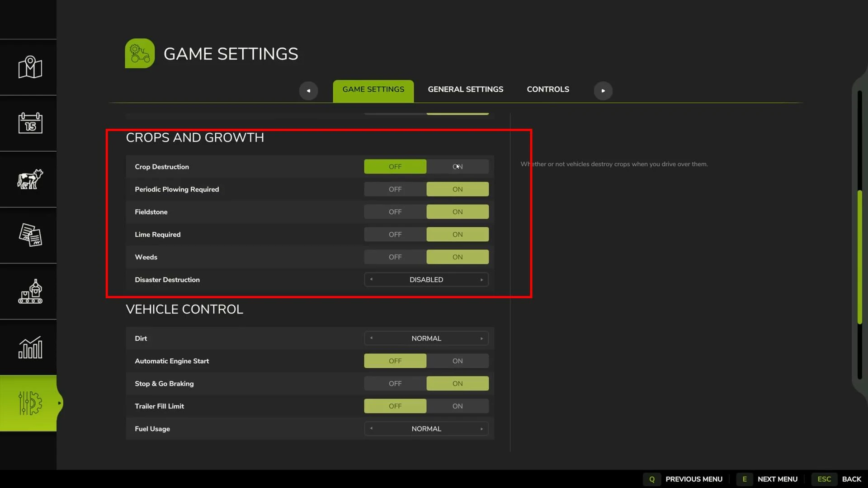Open the production chains factory icon
Screen dimensions: 868x488
point(30,291)
